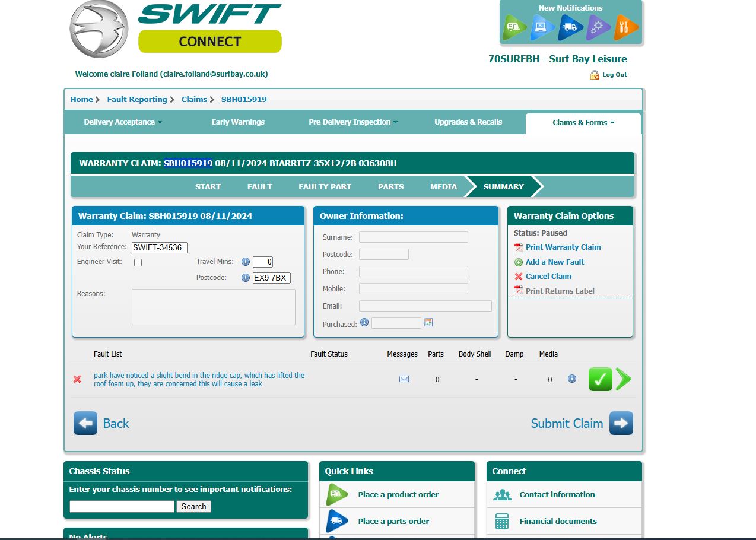
Task: Expand the Claims & Forms menu
Action: point(583,123)
